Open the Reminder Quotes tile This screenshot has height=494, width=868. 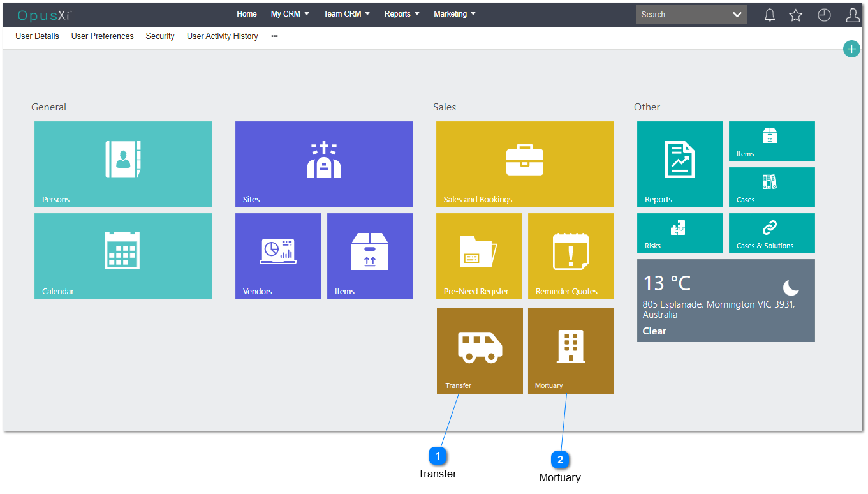571,256
